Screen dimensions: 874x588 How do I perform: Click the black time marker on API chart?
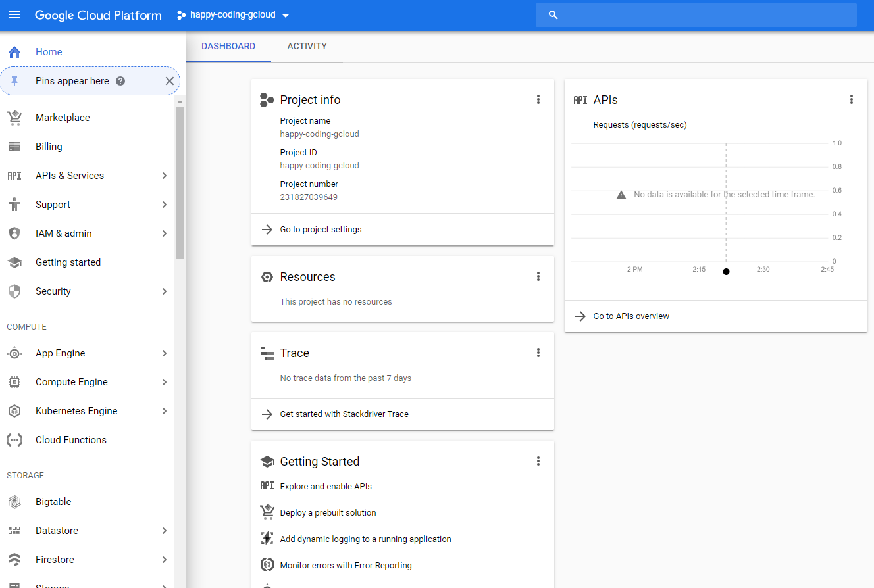[726, 272]
